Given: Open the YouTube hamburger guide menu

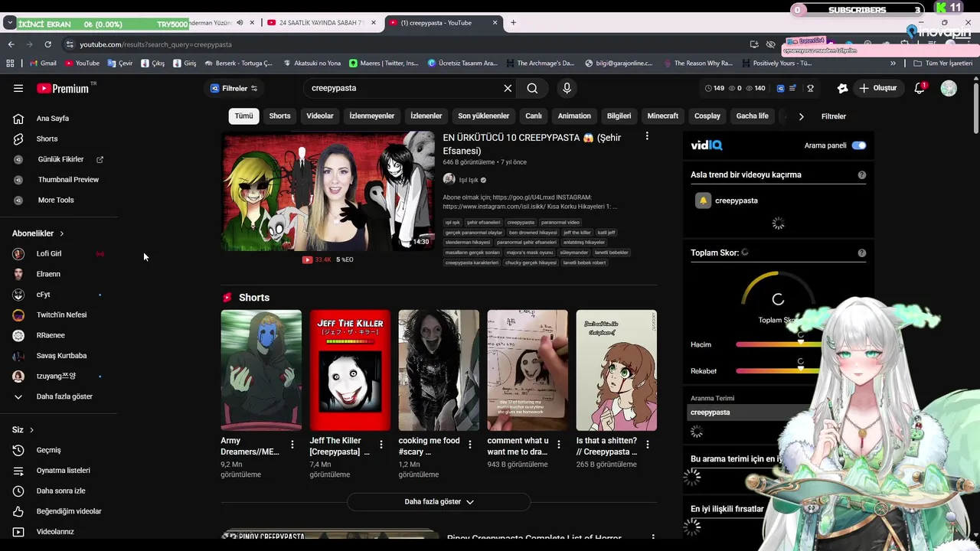Looking at the screenshot, I should [18, 88].
